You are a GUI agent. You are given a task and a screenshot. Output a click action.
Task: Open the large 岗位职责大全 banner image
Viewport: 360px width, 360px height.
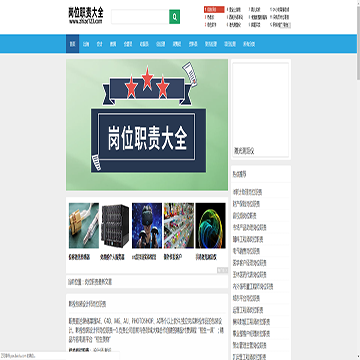pyautogui.click(x=147, y=125)
